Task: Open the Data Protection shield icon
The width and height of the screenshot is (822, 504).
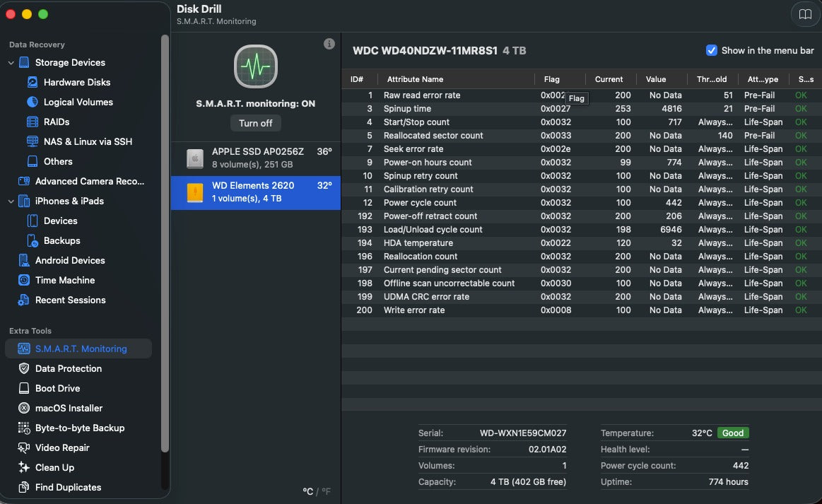Action: point(23,369)
